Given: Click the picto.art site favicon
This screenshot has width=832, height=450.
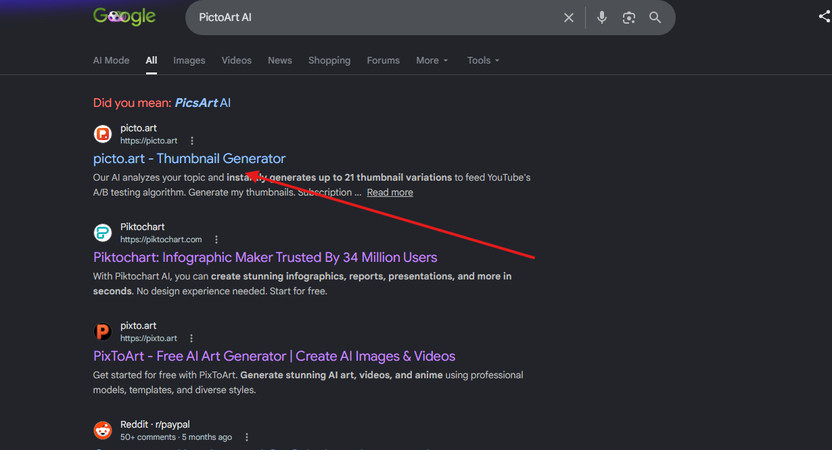Looking at the screenshot, I should click(102, 134).
